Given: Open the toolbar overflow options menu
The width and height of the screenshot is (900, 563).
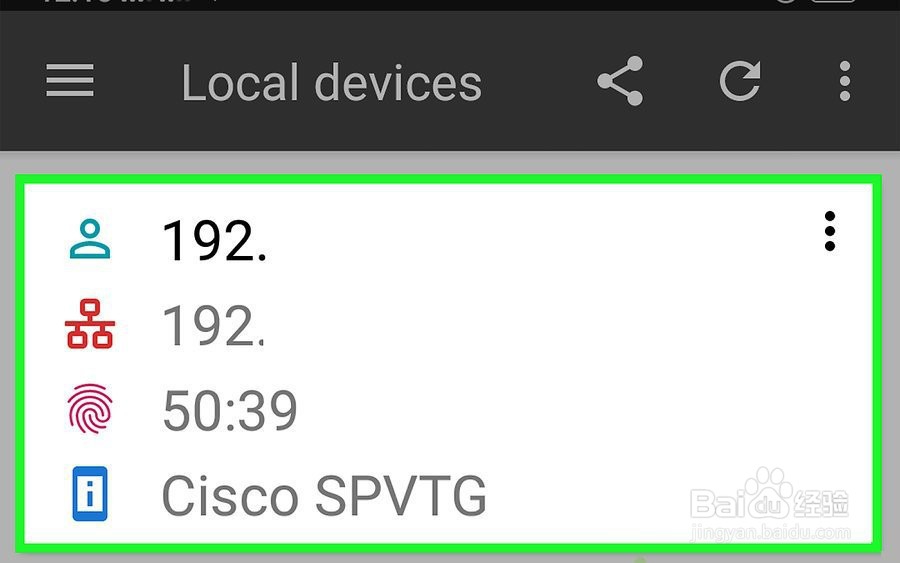Looking at the screenshot, I should click(845, 81).
